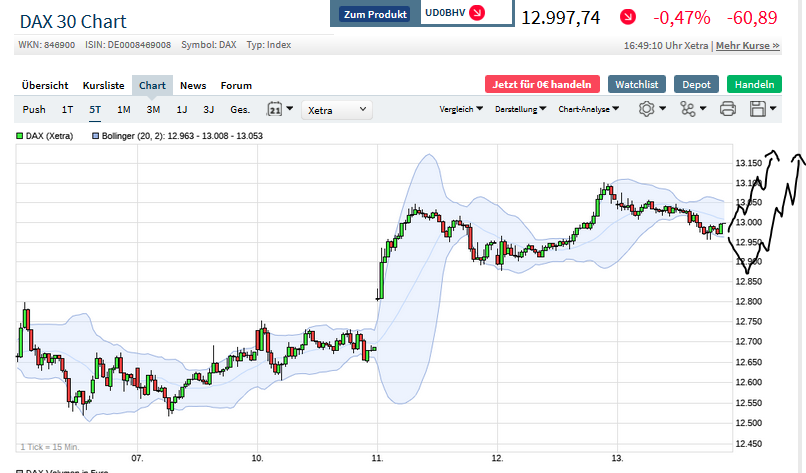Click red down-arrow icon beside UD0BHV
The image size is (806, 473).
(x=476, y=13)
